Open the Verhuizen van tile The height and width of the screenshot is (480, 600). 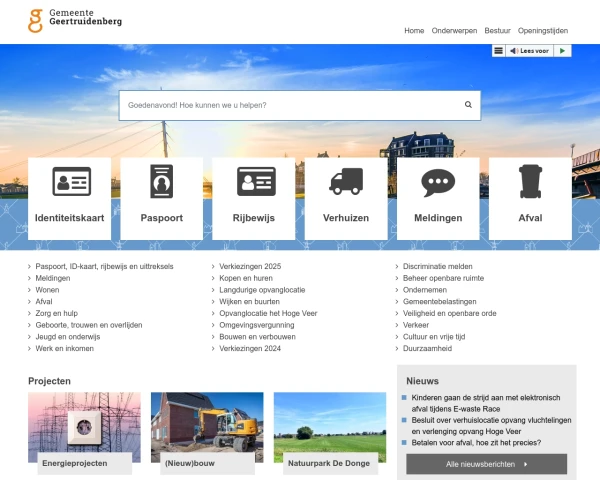pyautogui.click(x=346, y=197)
